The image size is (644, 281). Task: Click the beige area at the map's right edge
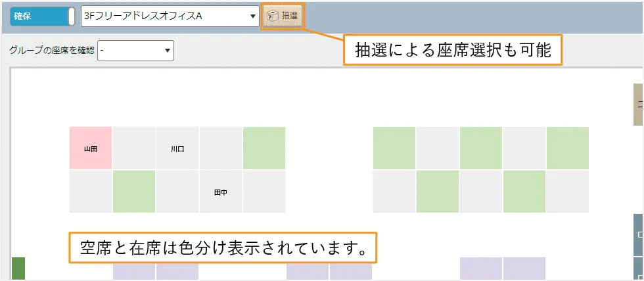tap(638, 105)
